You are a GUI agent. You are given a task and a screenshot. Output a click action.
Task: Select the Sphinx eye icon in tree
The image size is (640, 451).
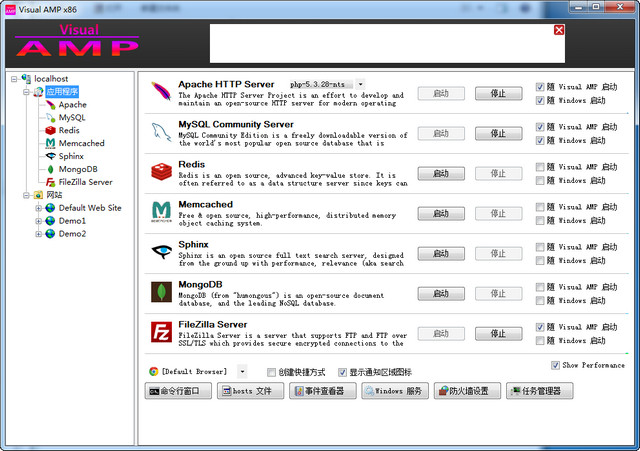coord(50,156)
